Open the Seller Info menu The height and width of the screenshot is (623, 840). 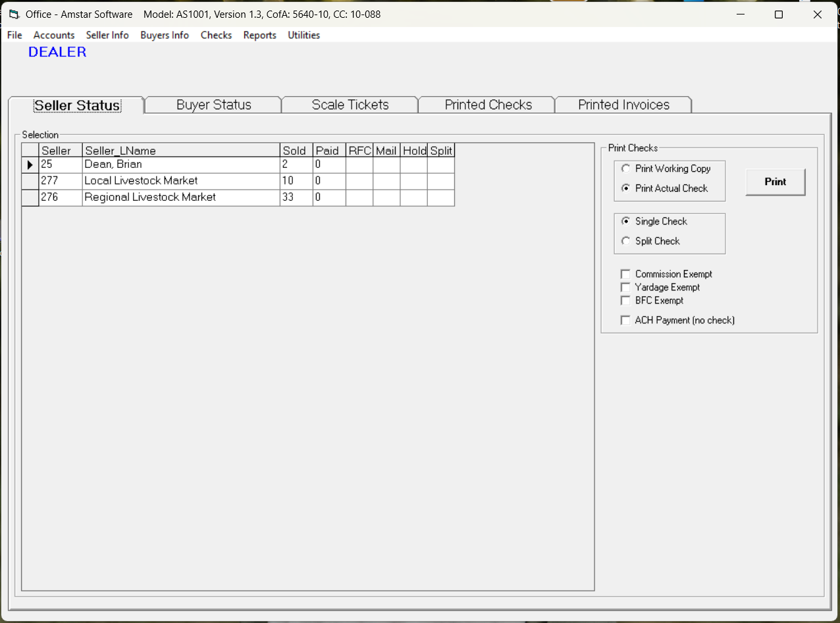107,35
